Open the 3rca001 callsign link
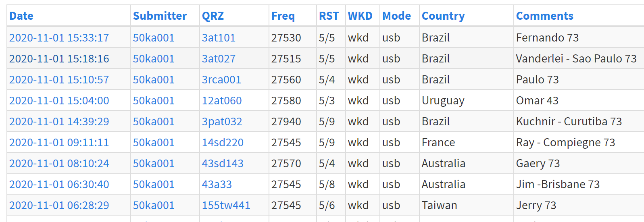Viewport: 644px width, 222px height. pyautogui.click(x=221, y=80)
